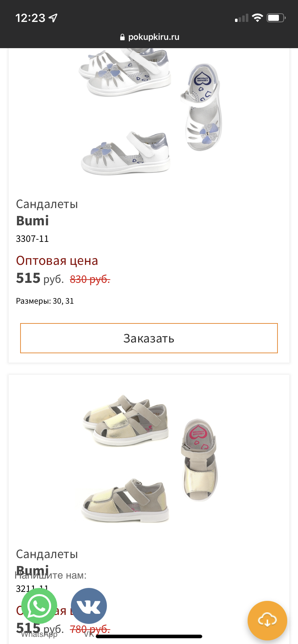
Task: Click the Bumi brand name above 3307-11
Action: pyautogui.click(x=32, y=221)
